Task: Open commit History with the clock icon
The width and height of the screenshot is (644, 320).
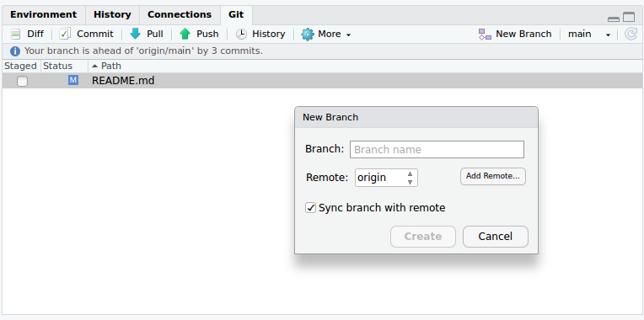Action: 260,34
